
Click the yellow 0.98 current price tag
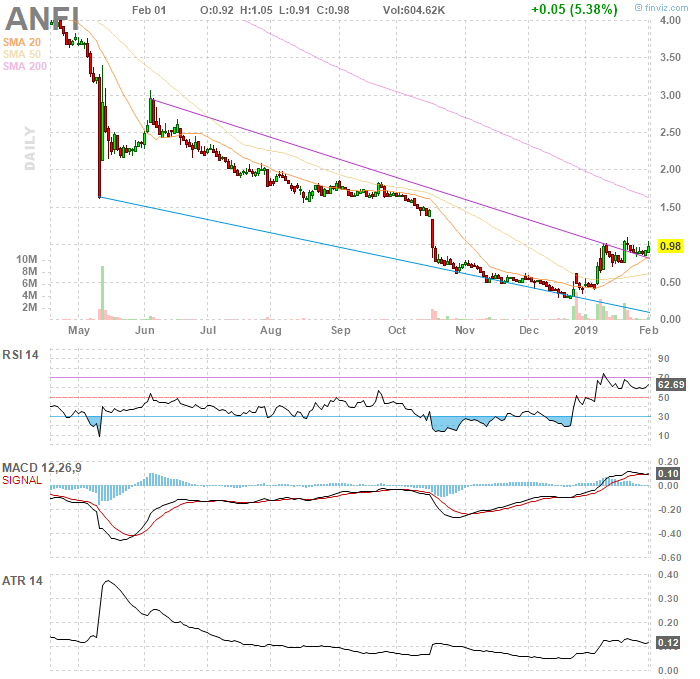tap(670, 246)
